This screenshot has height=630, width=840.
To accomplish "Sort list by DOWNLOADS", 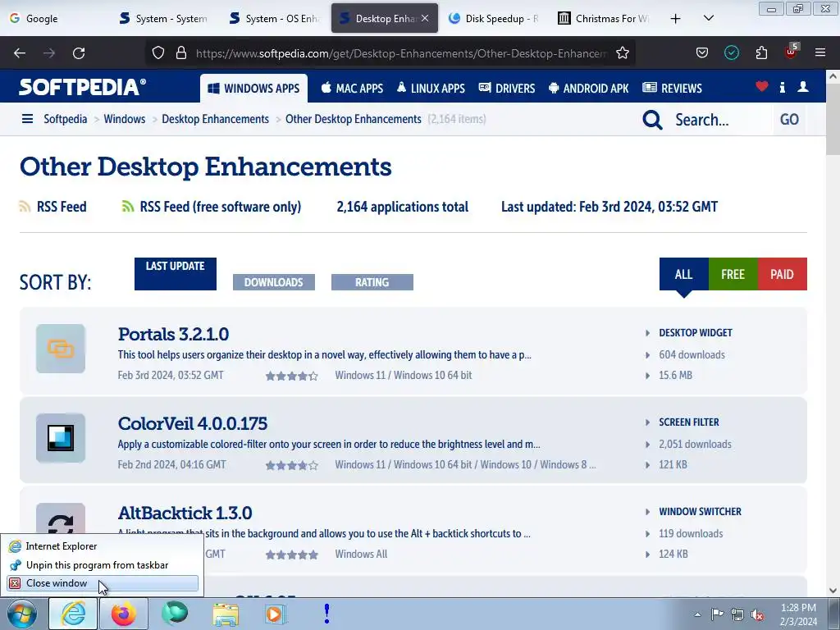I will pyautogui.click(x=274, y=282).
